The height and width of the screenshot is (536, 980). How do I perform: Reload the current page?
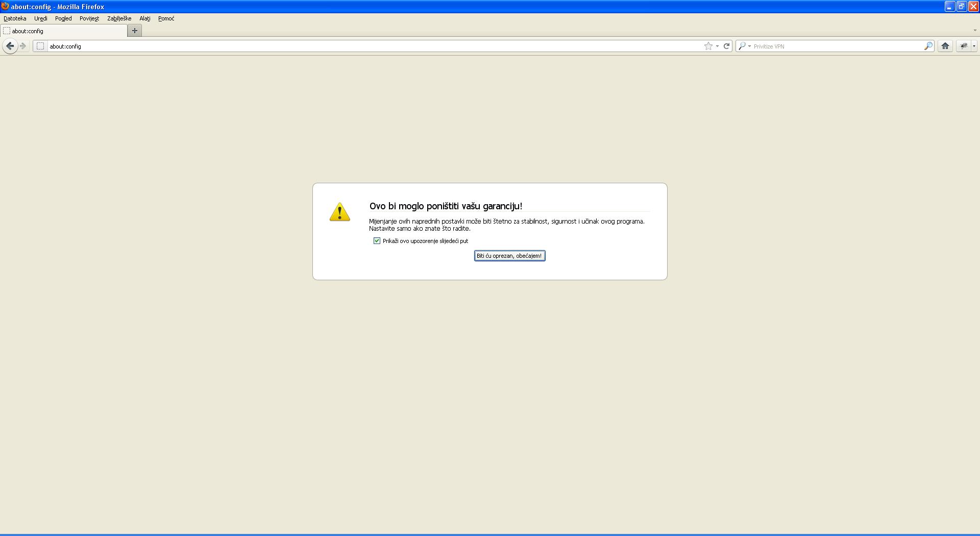(726, 46)
